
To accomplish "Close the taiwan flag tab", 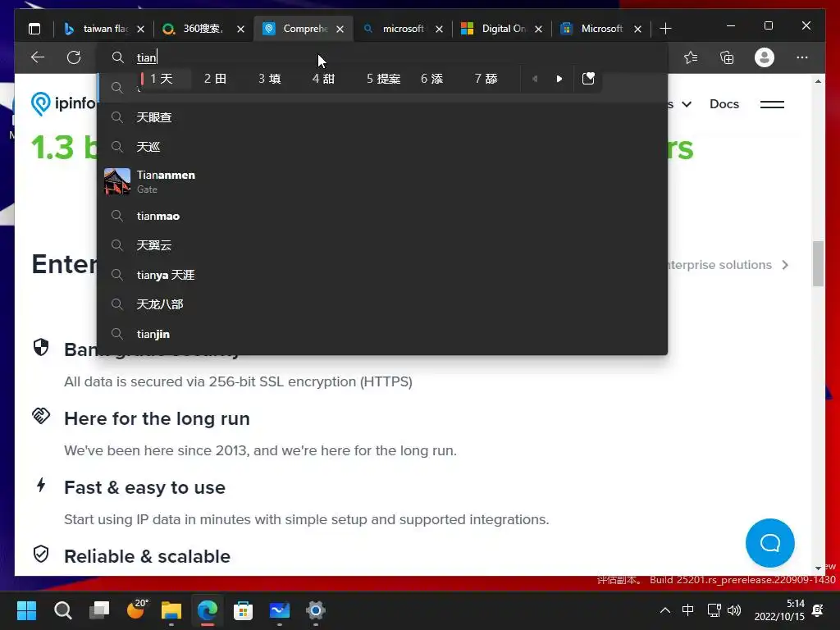I will tap(140, 29).
